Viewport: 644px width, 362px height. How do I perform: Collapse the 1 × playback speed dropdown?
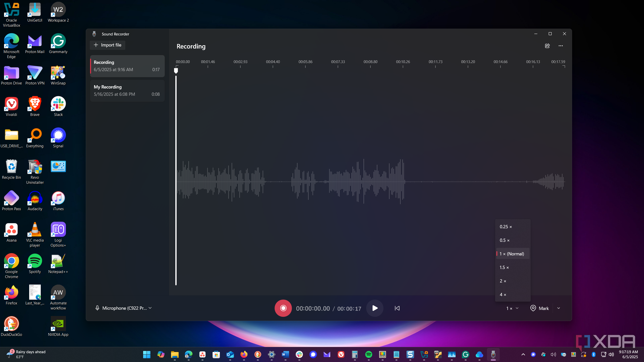pyautogui.click(x=512, y=308)
